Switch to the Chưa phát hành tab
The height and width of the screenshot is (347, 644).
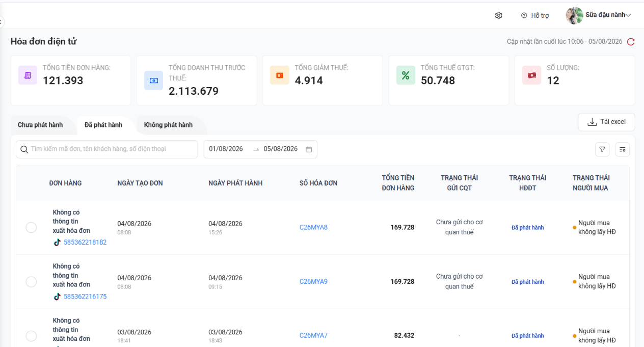[x=40, y=125]
